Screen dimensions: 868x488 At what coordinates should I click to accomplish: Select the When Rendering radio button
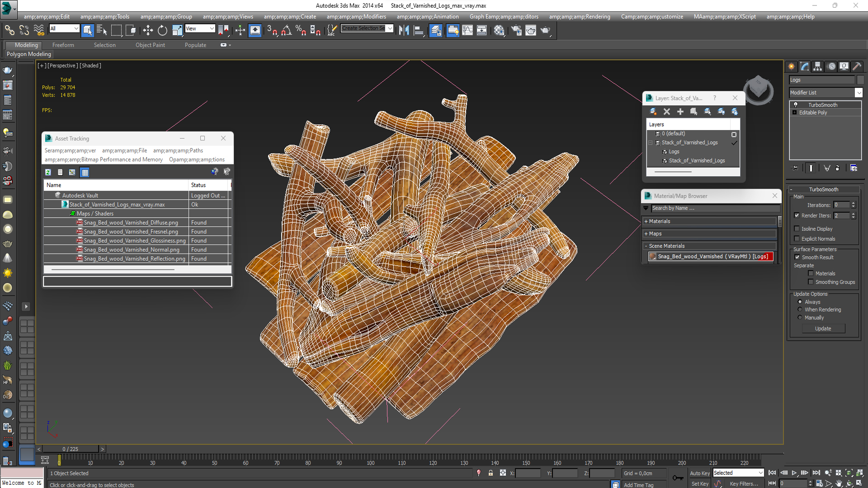(800, 310)
